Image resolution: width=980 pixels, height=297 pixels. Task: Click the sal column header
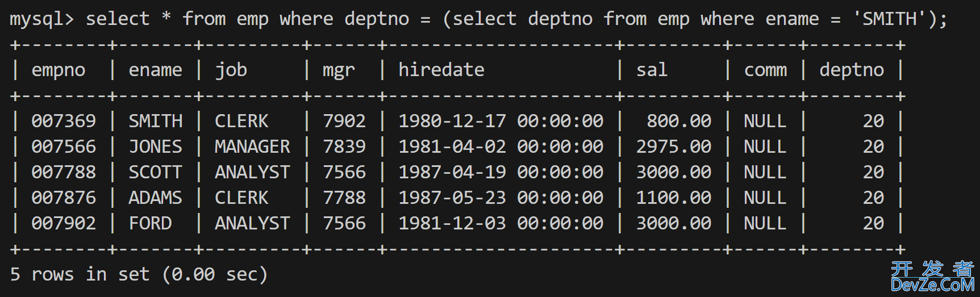tap(652, 70)
